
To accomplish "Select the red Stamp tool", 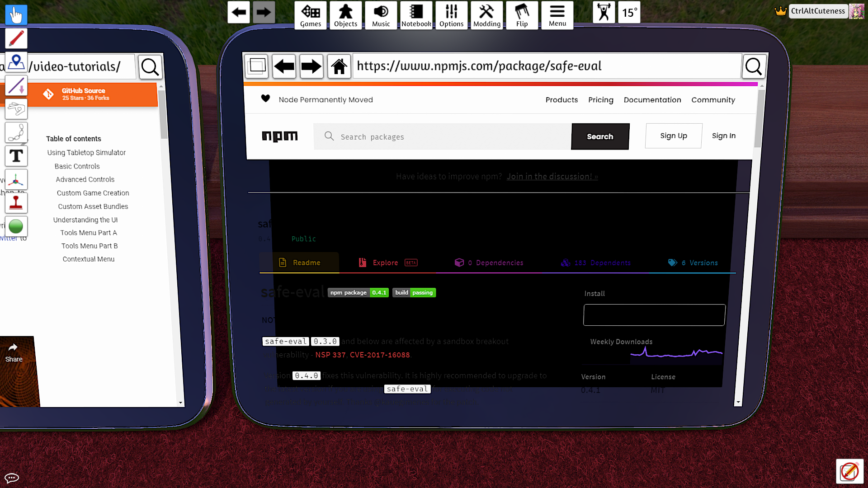I will click(x=16, y=203).
